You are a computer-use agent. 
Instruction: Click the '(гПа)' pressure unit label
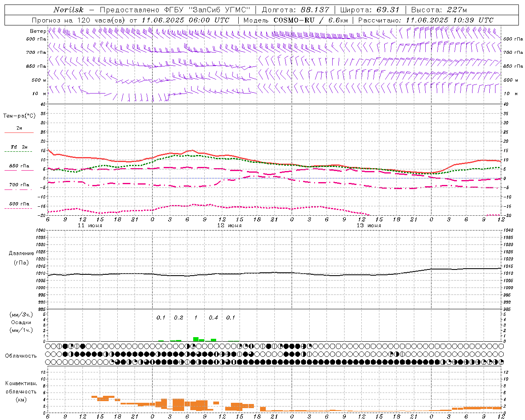point(21,263)
